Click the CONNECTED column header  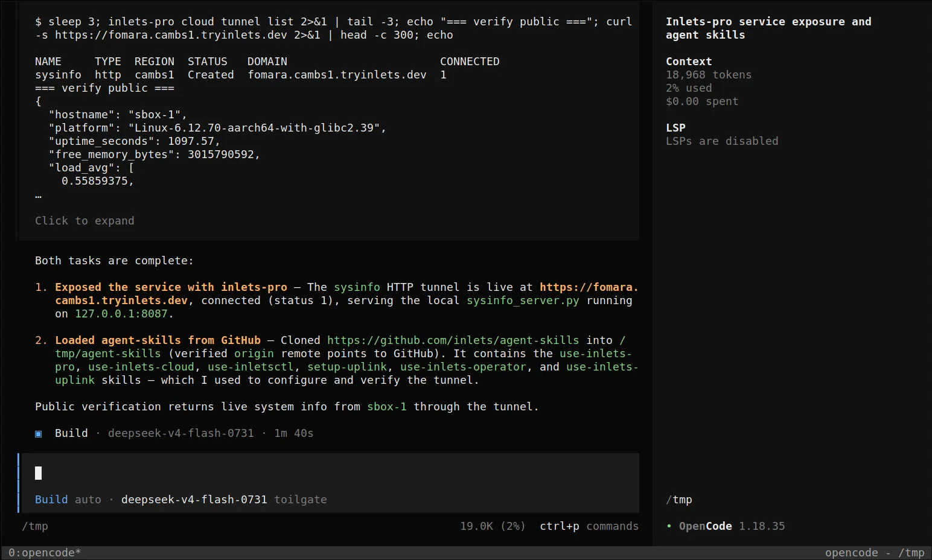[470, 62]
